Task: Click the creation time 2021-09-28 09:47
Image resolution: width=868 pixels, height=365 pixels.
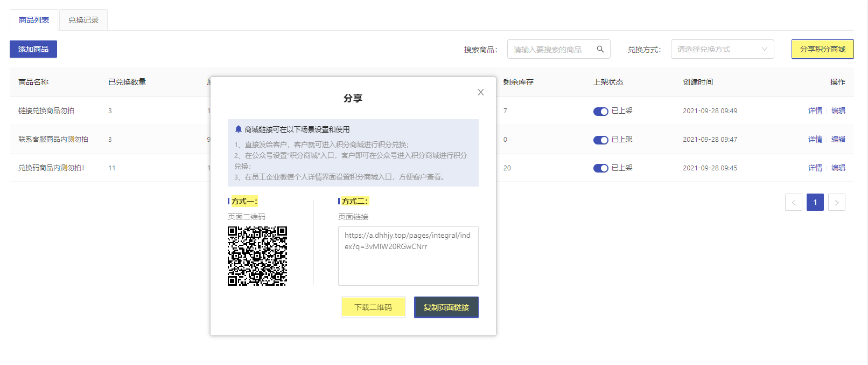Action: pos(710,140)
